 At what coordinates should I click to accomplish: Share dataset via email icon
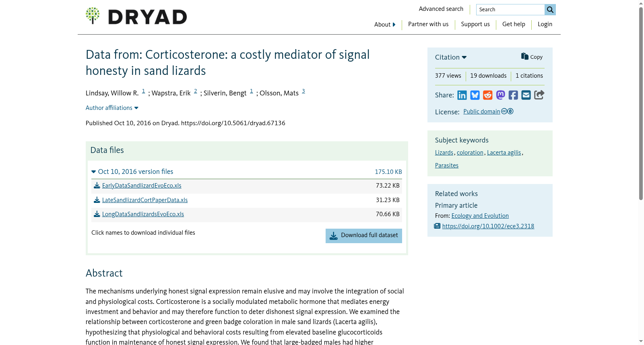point(526,95)
